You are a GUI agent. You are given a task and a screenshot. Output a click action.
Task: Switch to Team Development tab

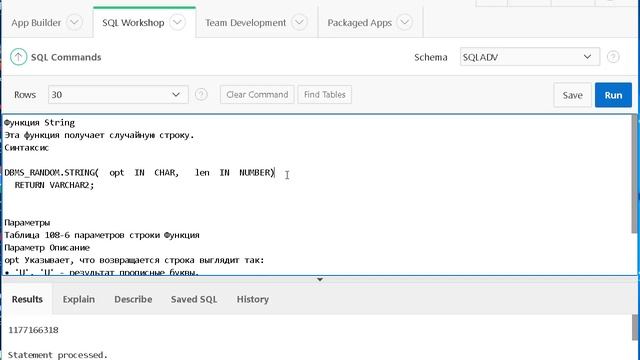[x=245, y=23]
